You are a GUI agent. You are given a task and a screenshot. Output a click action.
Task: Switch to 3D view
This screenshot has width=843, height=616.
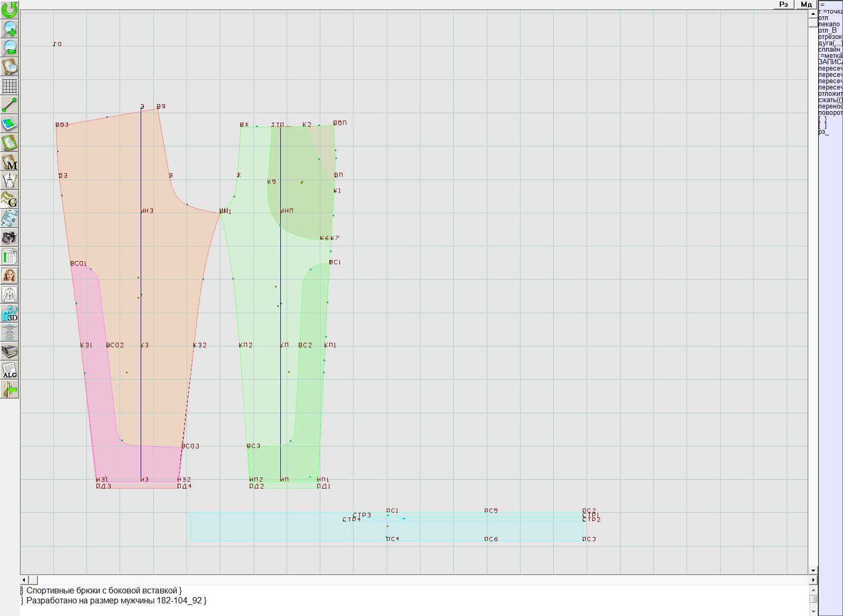pos(9,314)
